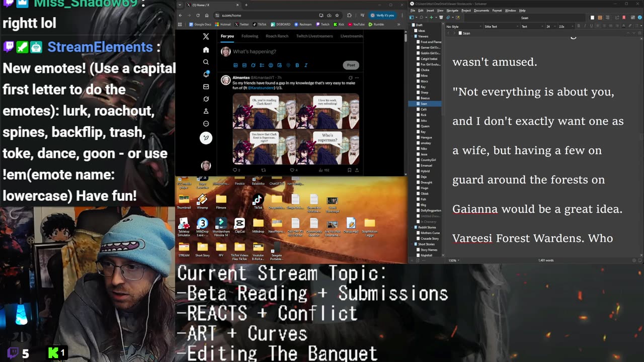Click Scrivener red Bookmark toolbar icon
Image resolution: width=644 pixels, height=362 pixels.
click(624, 18)
